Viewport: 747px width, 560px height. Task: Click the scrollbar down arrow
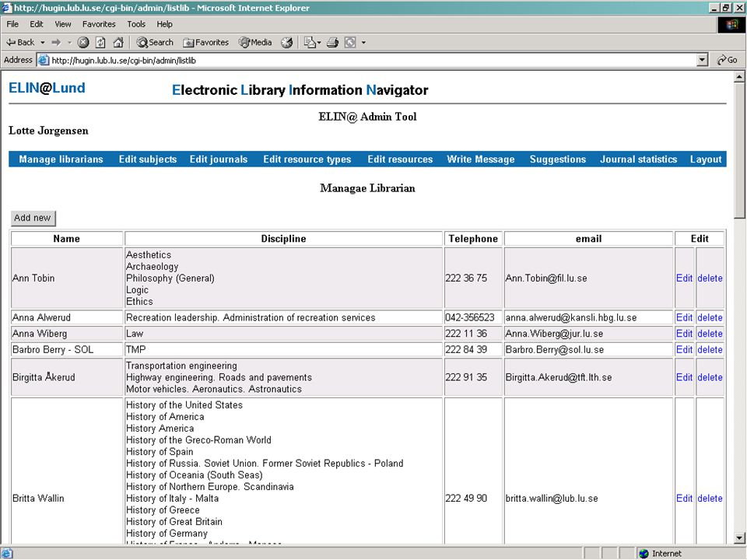(x=739, y=538)
